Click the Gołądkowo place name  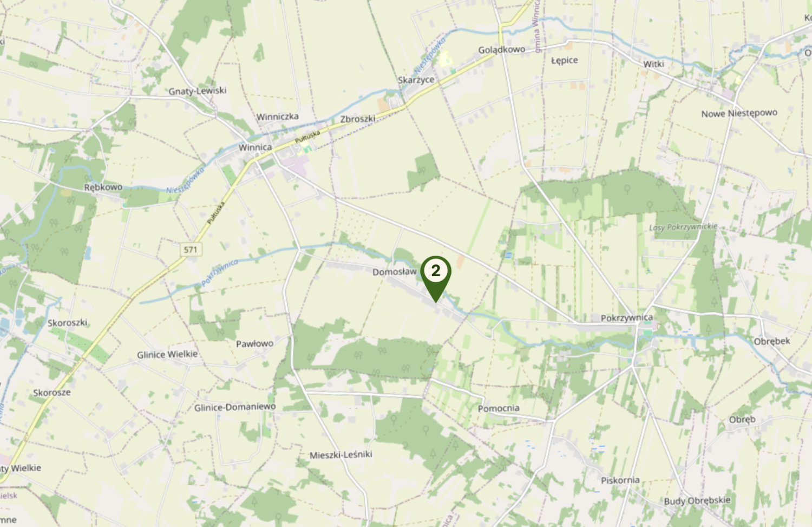click(x=501, y=50)
